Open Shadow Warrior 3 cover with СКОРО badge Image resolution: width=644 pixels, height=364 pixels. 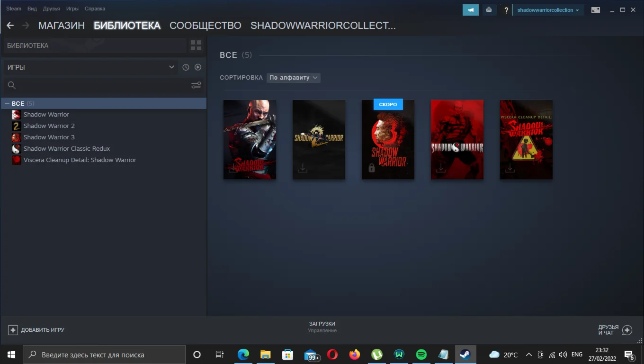click(388, 139)
